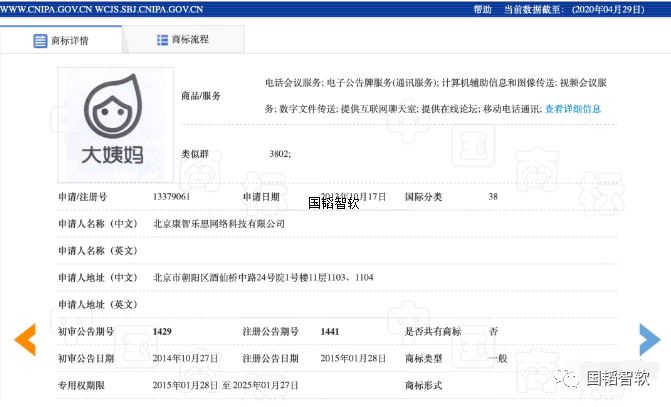Select registration announcement issue 1441

(330, 331)
